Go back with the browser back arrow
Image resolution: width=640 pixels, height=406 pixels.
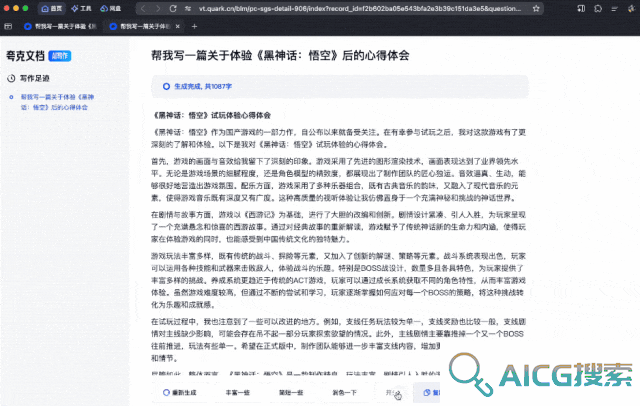click(143, 8)
